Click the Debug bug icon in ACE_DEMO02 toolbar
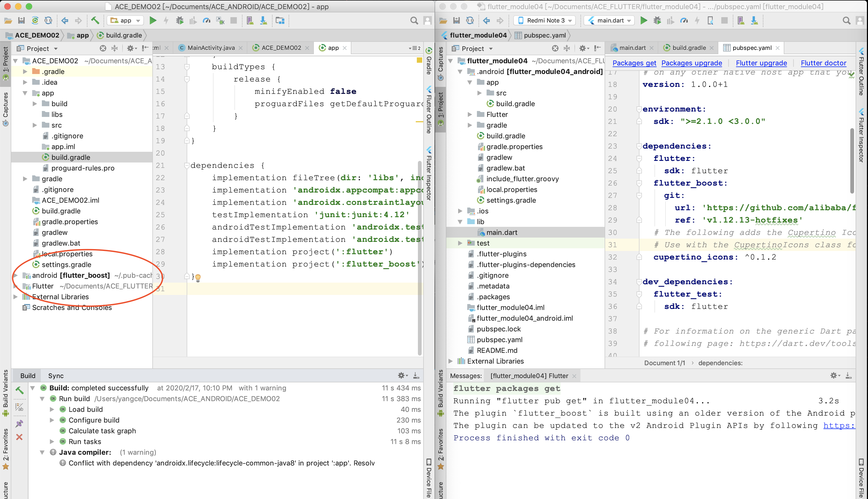Viewport: 868px width, 499px height. [x=180, y=21]
